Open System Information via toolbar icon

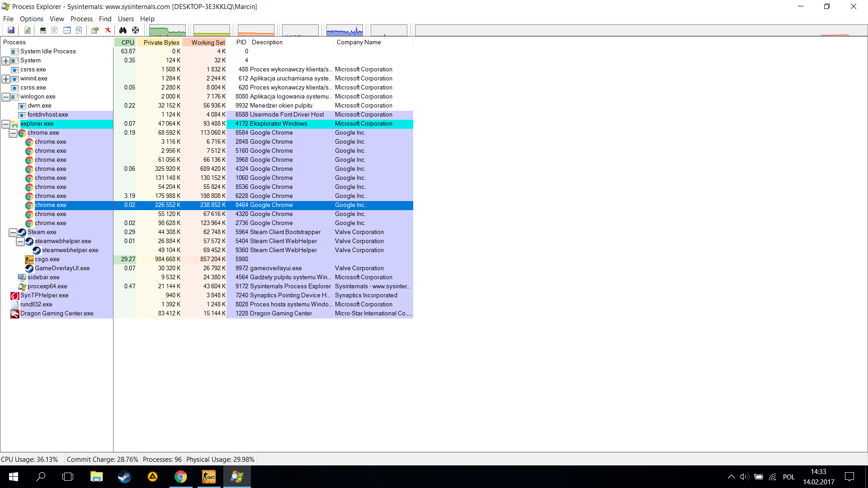pos(43,30)
